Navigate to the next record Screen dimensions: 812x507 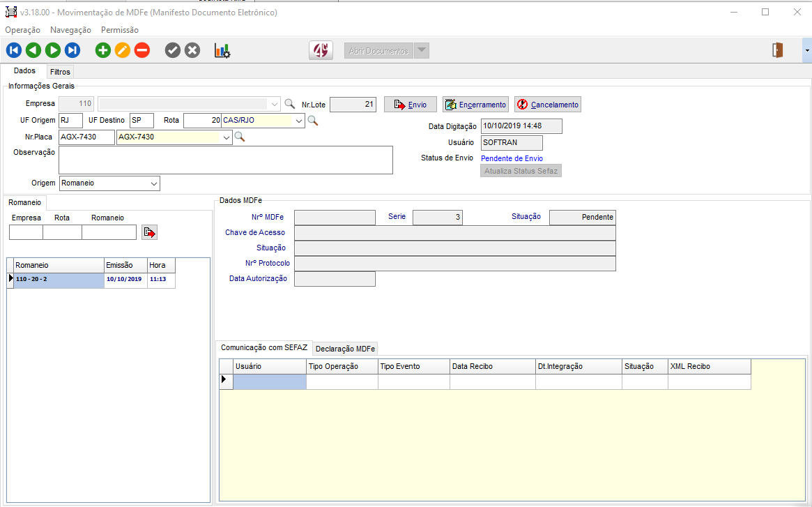click(53, 50)
